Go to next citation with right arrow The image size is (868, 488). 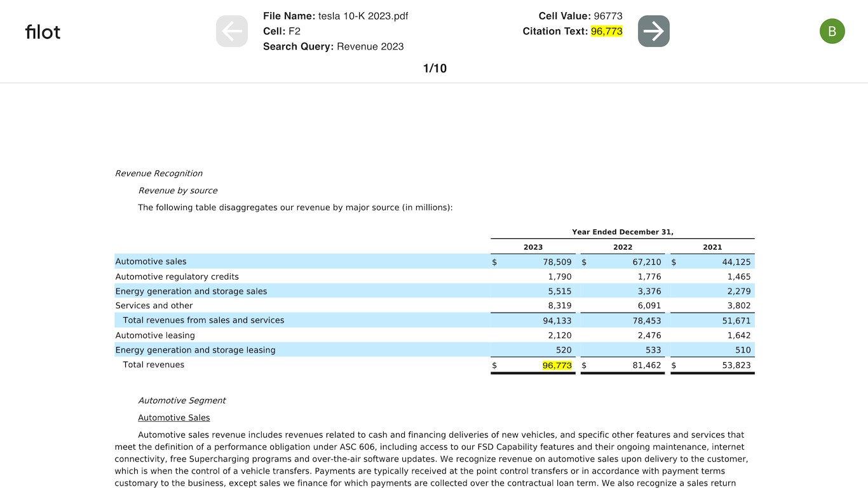click(x=653, y=31)
